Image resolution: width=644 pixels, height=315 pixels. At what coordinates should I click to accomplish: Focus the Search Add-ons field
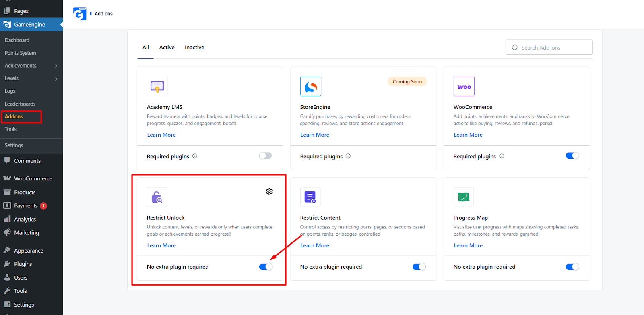point(549,48)
